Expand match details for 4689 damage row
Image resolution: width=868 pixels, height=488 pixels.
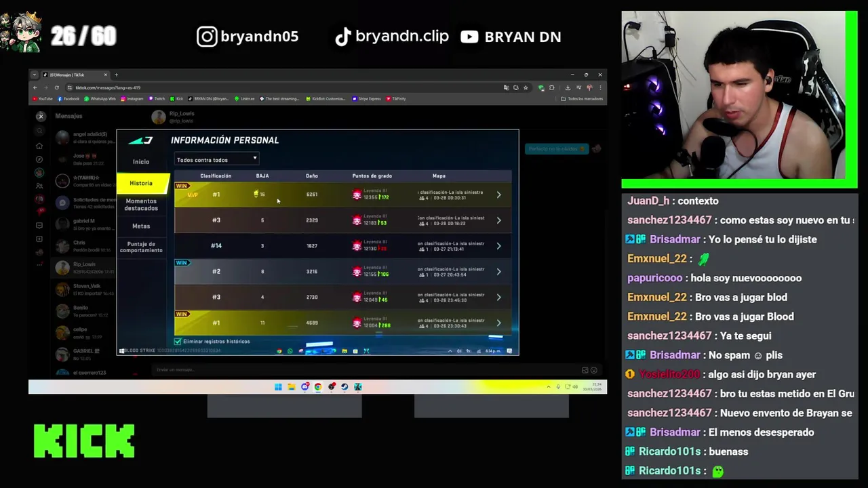[x=498, y=323]
